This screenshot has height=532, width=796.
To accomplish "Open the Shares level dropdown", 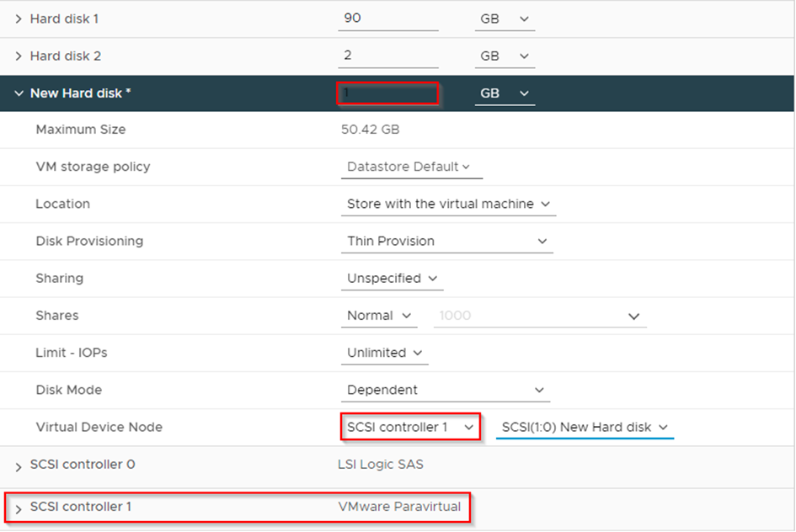I will point(378,315).
